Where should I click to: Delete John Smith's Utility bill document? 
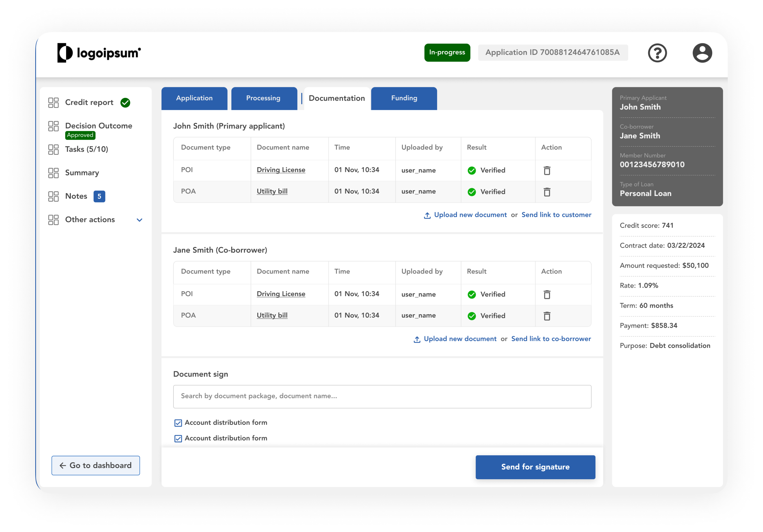pyautogui.click(x=547, y=192)
